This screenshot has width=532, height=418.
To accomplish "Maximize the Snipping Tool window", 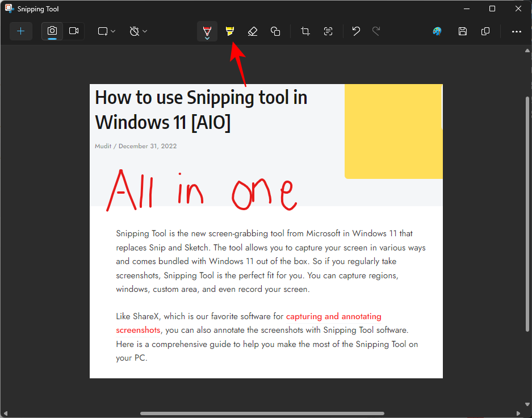I will [492, 9].
